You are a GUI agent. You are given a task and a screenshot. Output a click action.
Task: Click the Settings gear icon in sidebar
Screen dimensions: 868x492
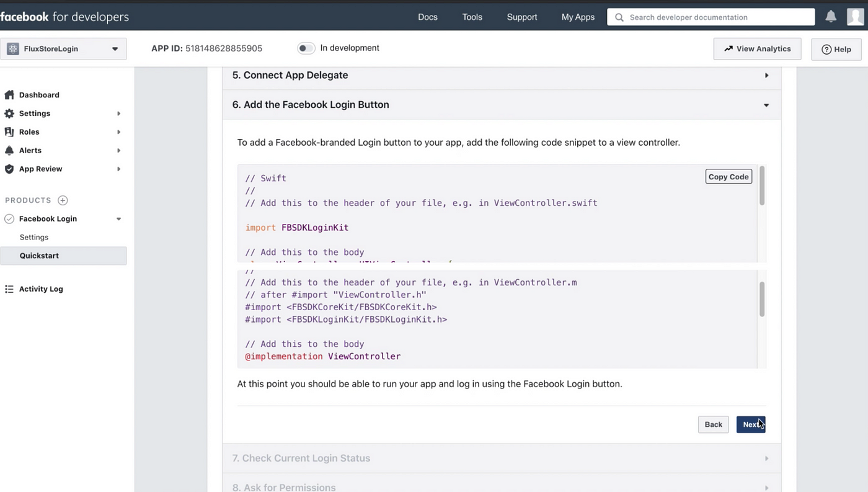pyautogui.click(x=9, y=114)
